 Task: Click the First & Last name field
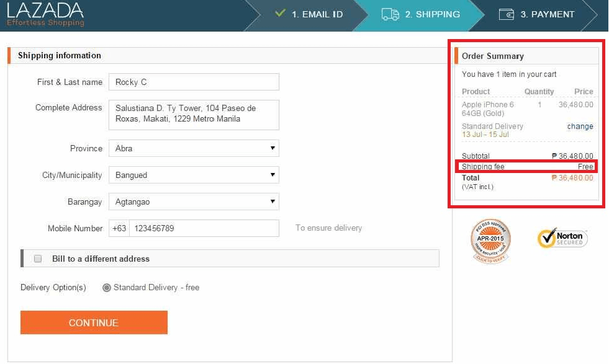pyautogui.click(x=194, y=82)
